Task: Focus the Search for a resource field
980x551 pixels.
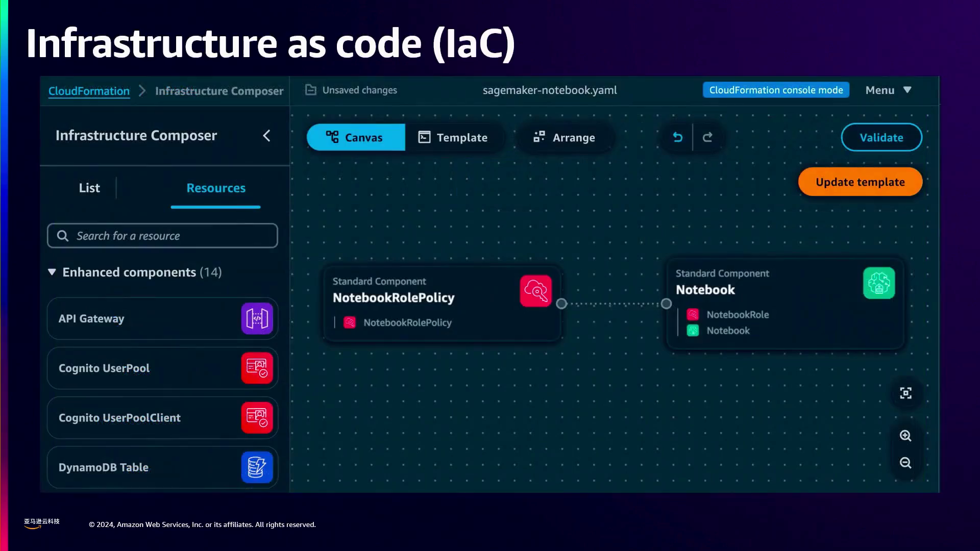Action: coord(162,236)
